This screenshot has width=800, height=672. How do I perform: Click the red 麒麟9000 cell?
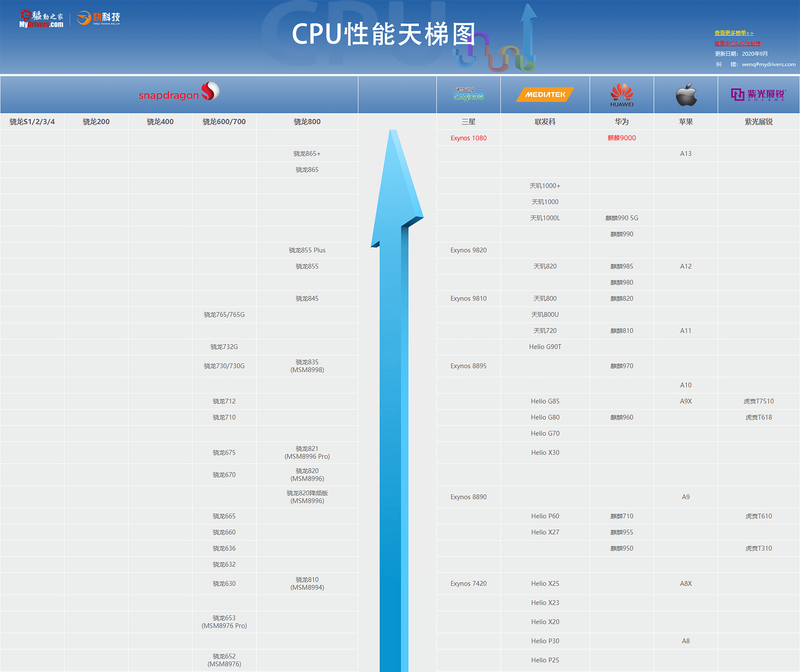622,138
